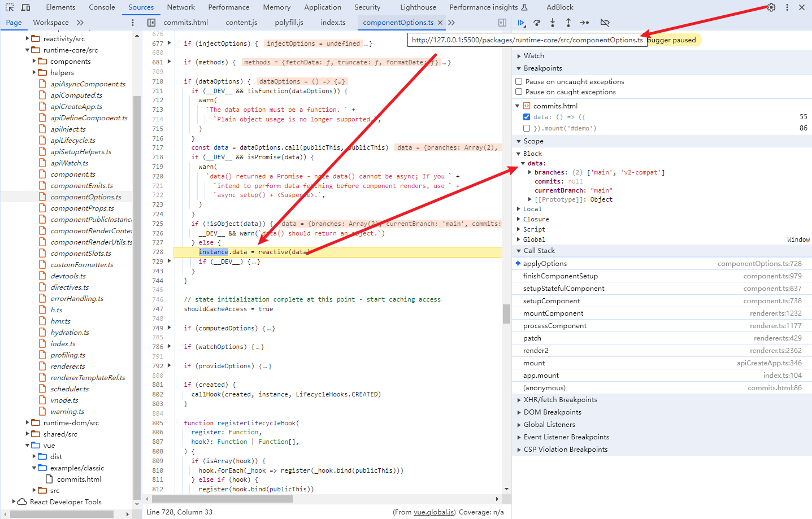The height and width of the screenshot is (519, 812).
Task: Click the Step out of function icon
Action: point(568,23)
